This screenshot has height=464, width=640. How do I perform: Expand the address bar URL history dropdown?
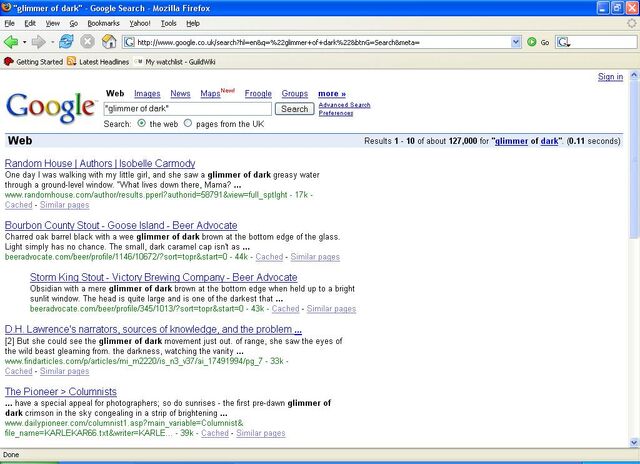point(516,42)
